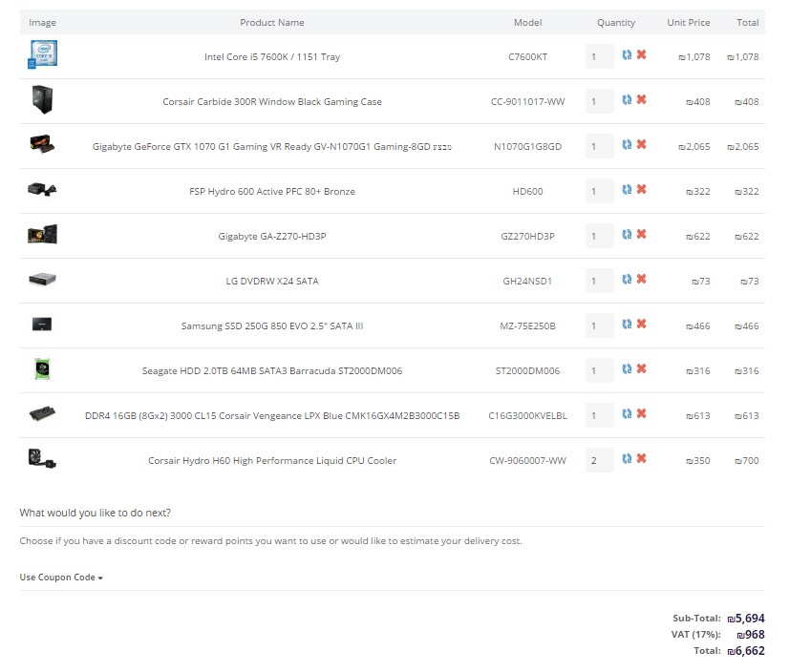The image size is (811, 672).
Task: Open Gigabyte GTX 1070 graphics card thumbnail
Action: 42,144
